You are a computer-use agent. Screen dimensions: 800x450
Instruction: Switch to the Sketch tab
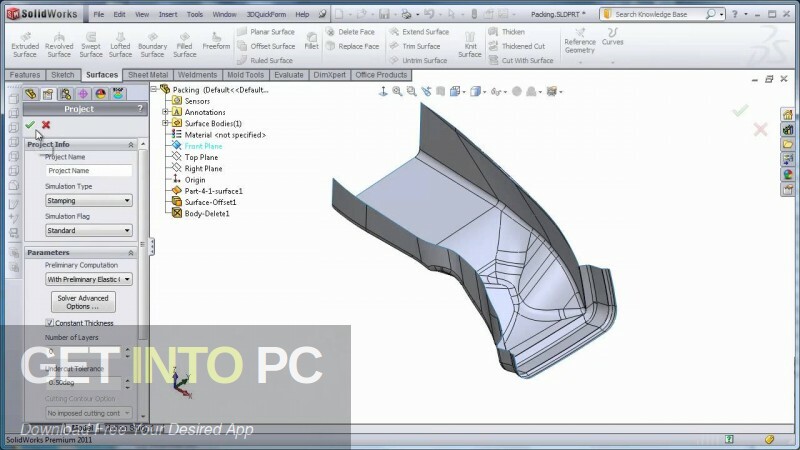63,75
